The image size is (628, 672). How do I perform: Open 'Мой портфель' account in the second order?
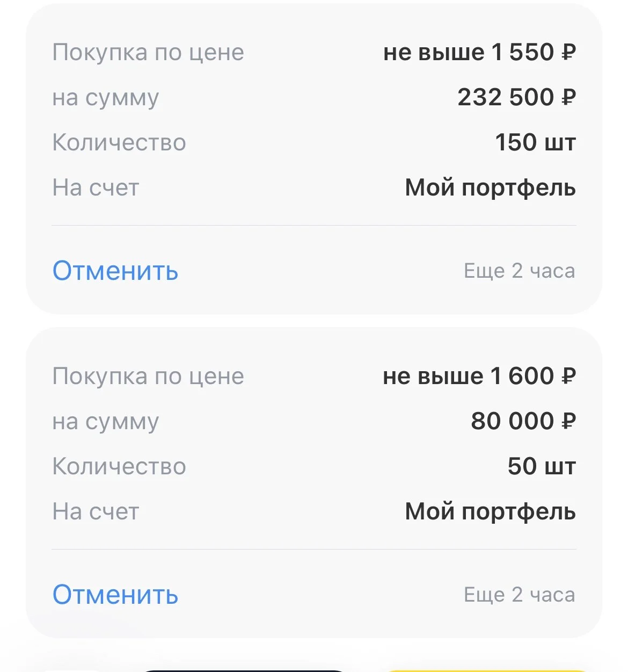click(491, 512)
